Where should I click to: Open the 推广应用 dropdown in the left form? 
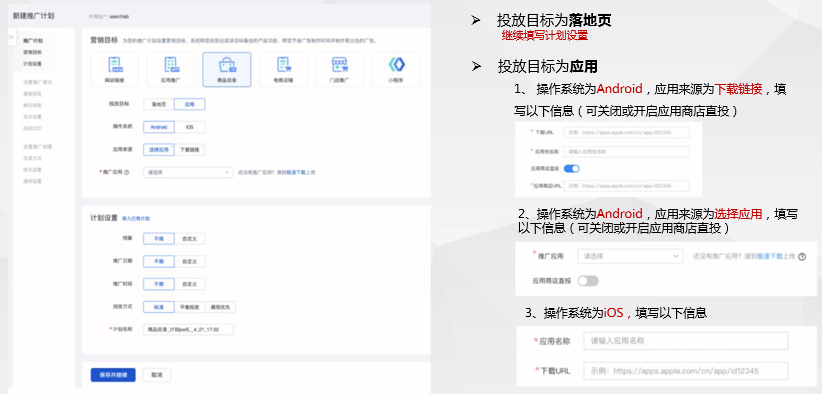(188, 172)
